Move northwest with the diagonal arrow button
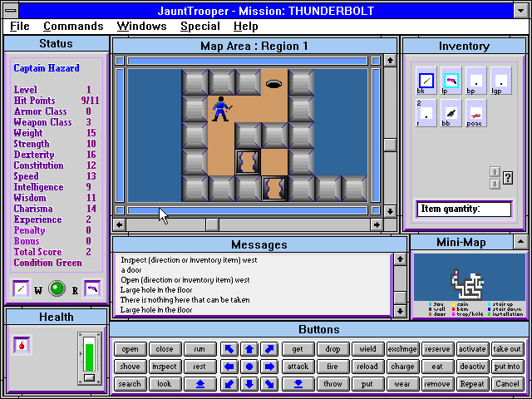 tap(229, 349)
